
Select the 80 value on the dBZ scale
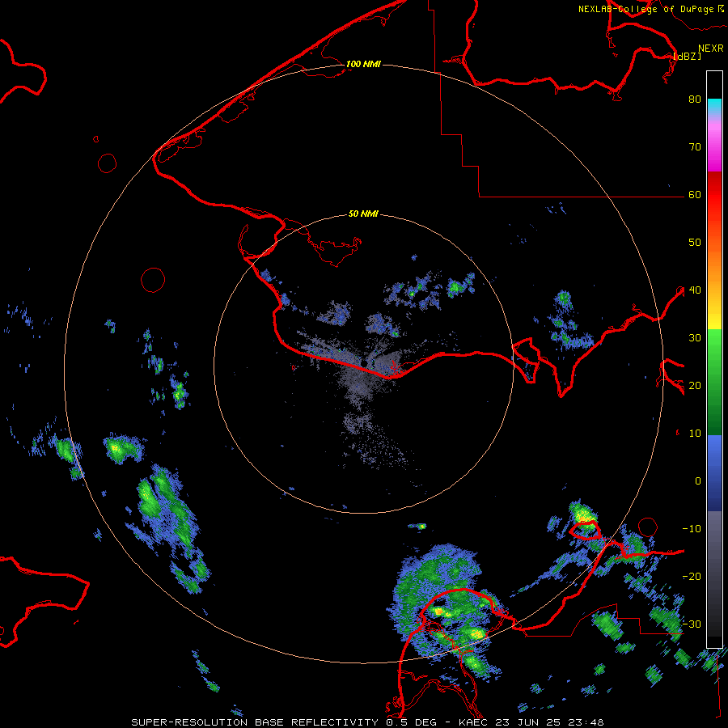click(695, 99)
